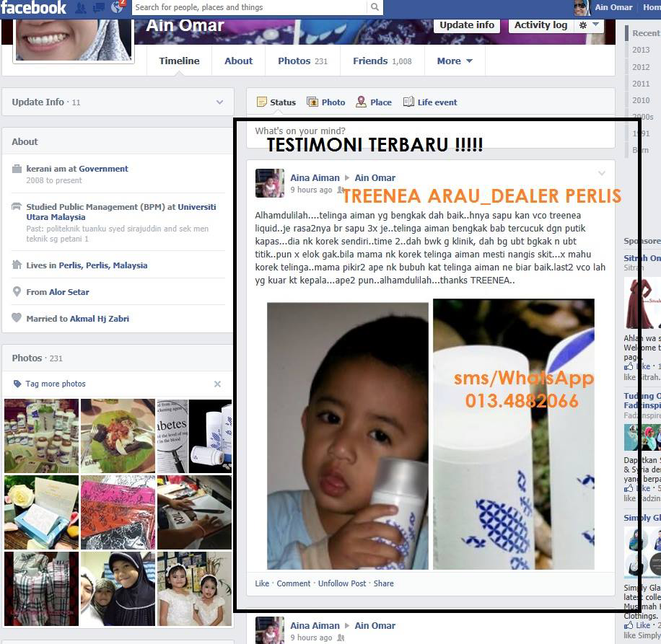
Task: Open the notifications globe icon
Action: tap(118, 7)
